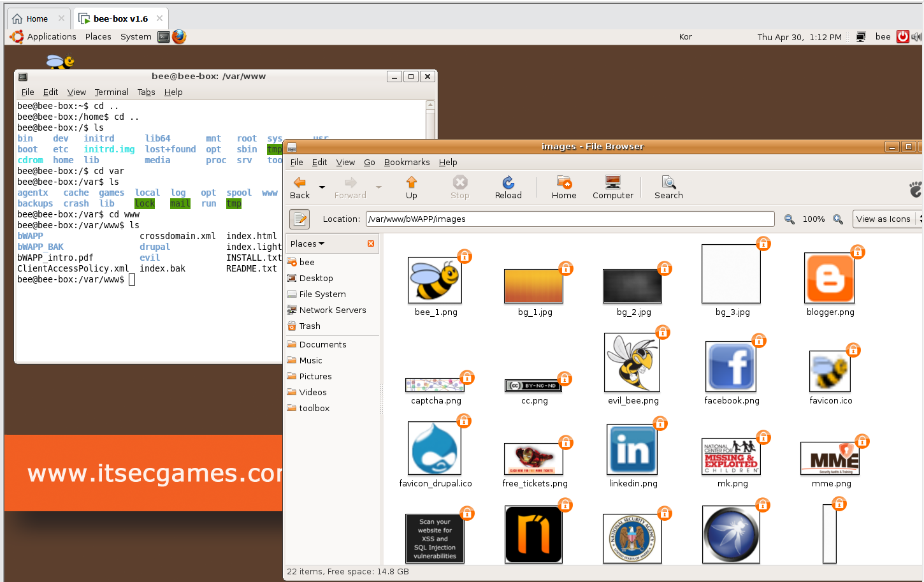Viewport: 924px width, 582px height.
Task: Open the Bookmarks menu
Action: [407, 163]
